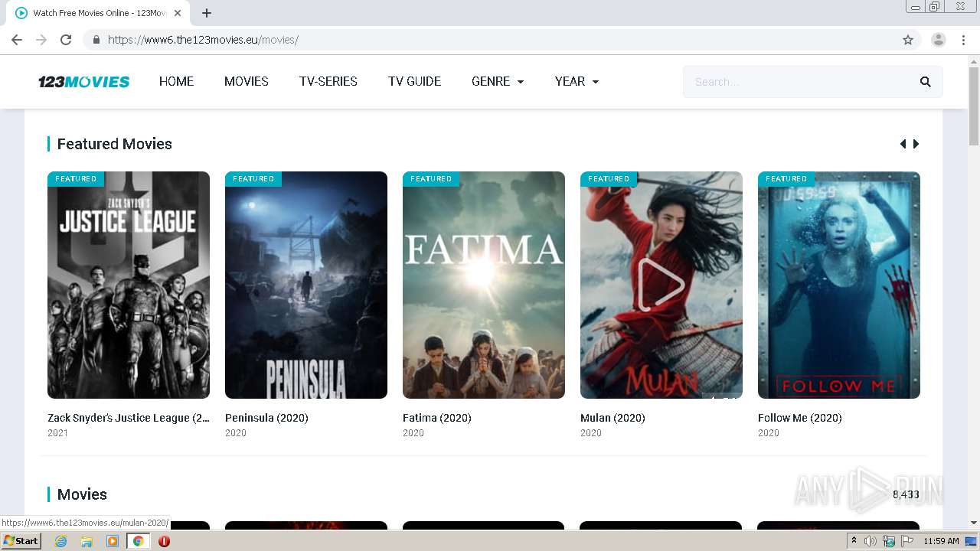Open the network tray icon
The image size is (980, 551).
889,541
